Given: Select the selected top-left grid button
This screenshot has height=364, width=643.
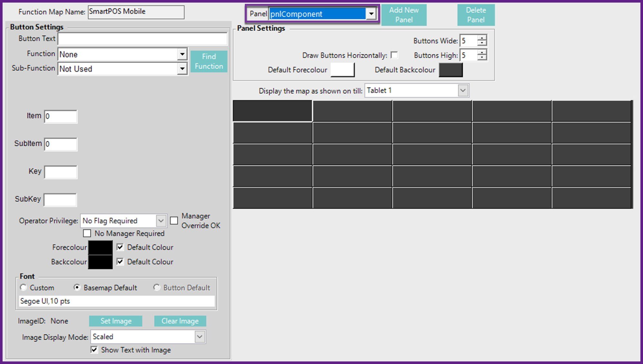Looking at the screenshot, I should [x=273, y=111].
